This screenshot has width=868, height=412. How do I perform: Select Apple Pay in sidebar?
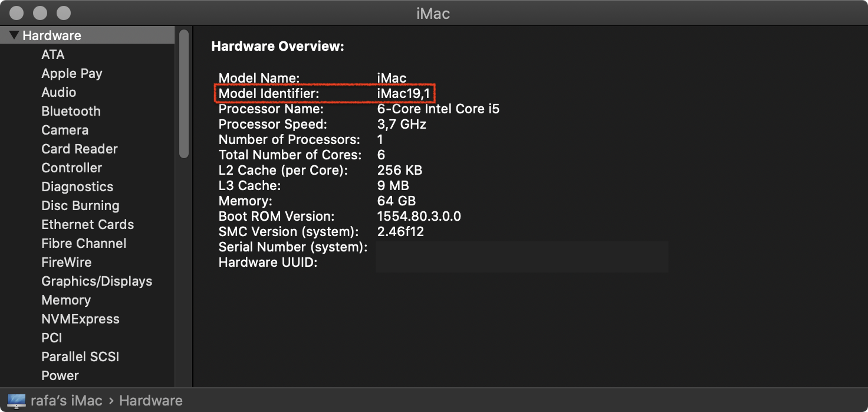pyautogui.click(x=72, y=73)
